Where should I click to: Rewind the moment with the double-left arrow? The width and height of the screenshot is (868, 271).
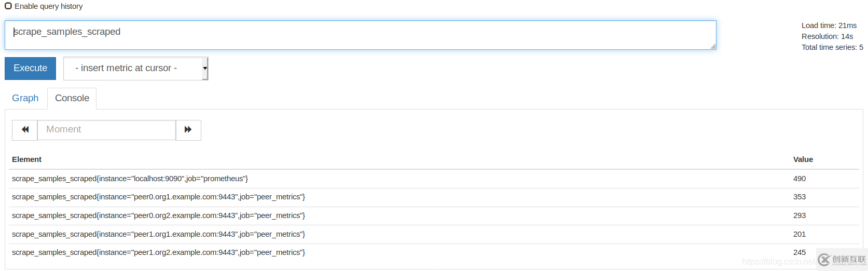pos(25,130)
